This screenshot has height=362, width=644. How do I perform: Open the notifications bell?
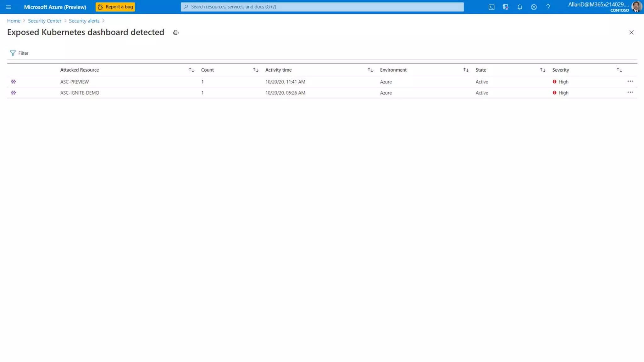pos(519,7)
